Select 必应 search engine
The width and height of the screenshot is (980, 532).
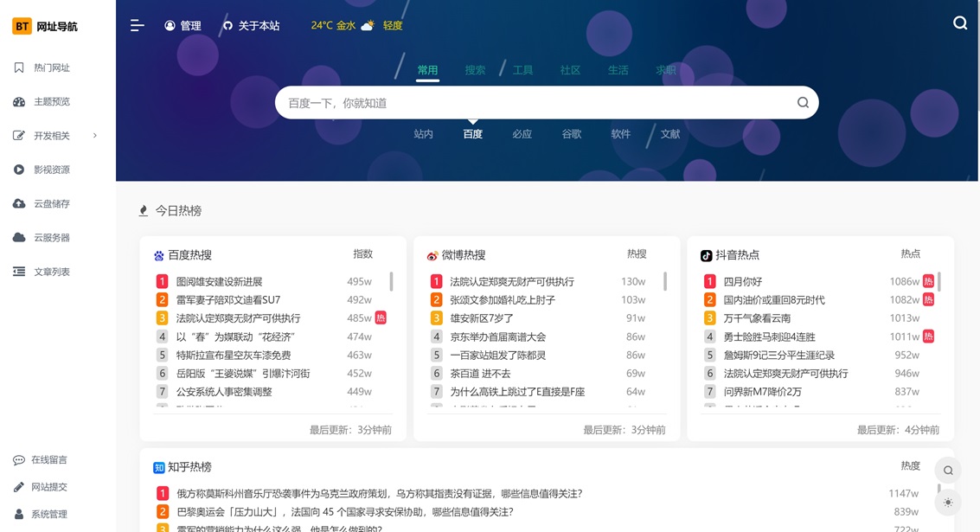(522, 134)
